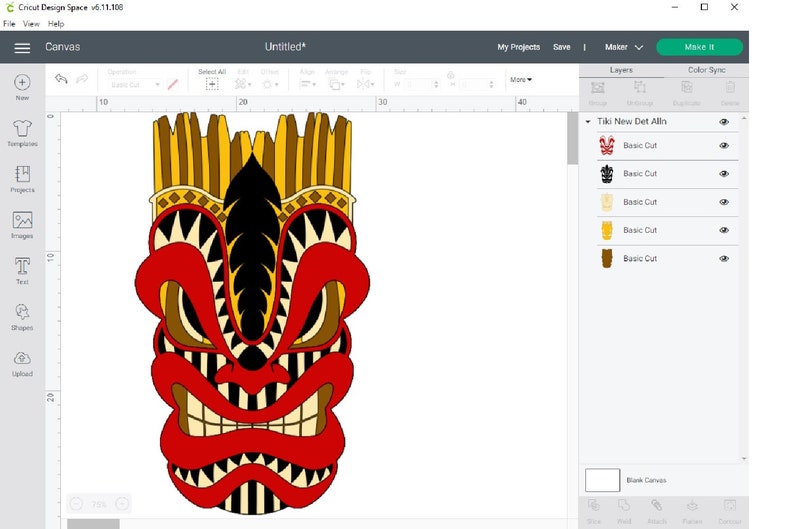Collapse the Tiki New Det Alln group
Viewport: 794px width, 529px height.
click(x=588, y=121)
